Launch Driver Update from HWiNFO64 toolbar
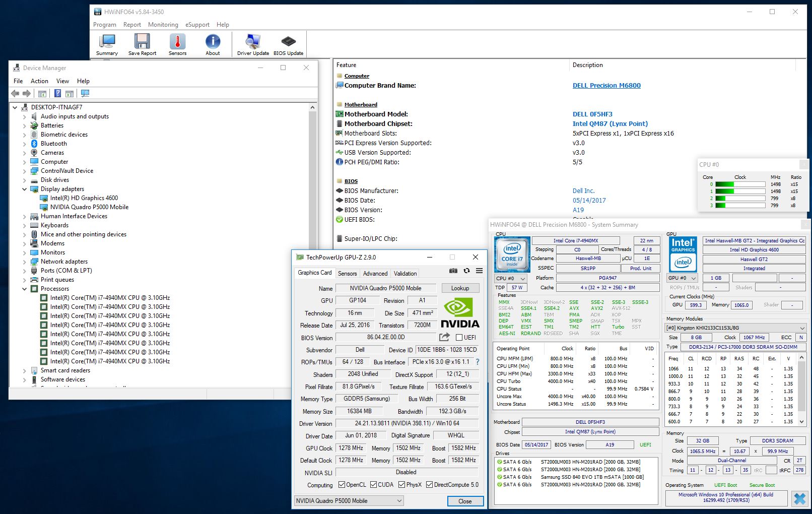812x514 pixels. pos(253,45)
